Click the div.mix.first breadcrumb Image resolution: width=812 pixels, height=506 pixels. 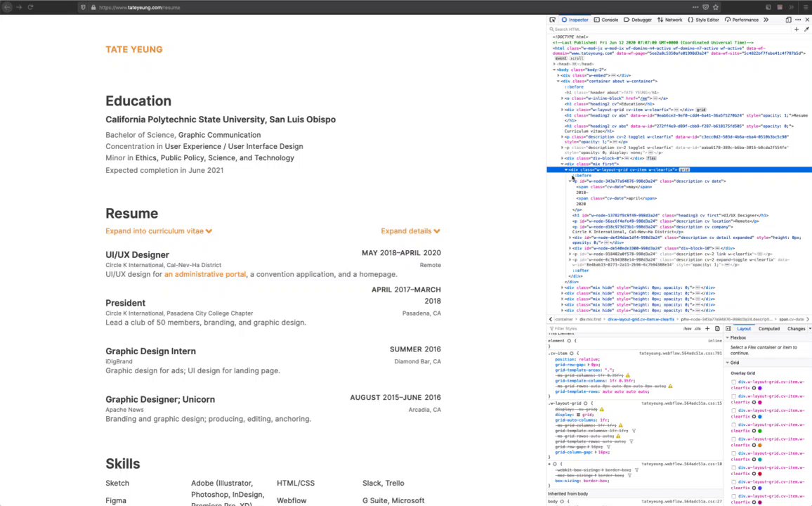590,320
